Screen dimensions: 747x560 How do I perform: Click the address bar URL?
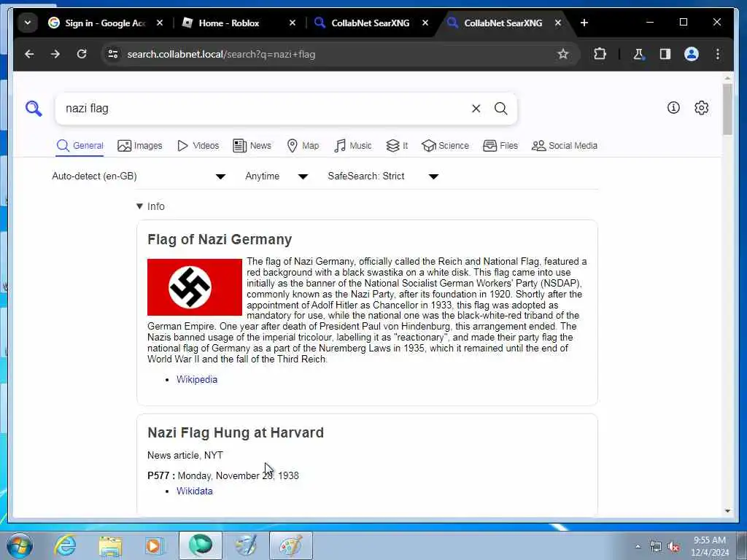pyautogui.click(x=221, y=54)
